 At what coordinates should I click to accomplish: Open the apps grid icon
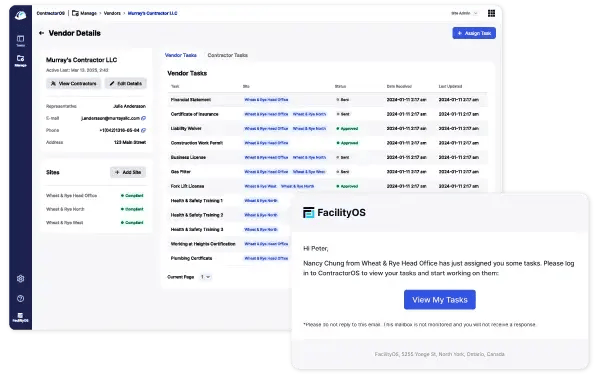point(491,13)
